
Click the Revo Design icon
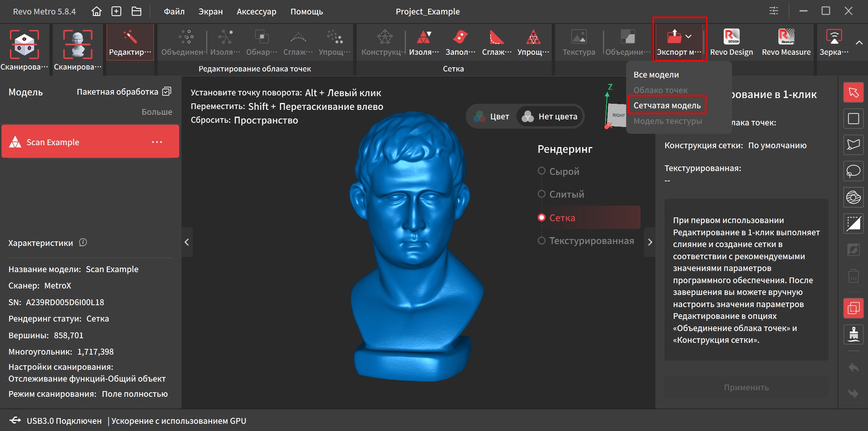coord(731,37)
